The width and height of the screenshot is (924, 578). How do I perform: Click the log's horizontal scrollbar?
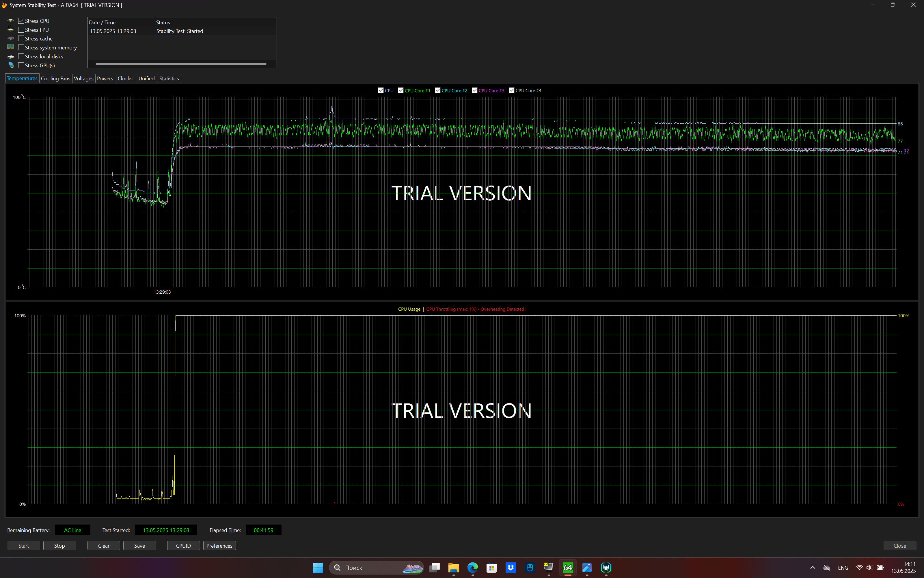point(181,64)
